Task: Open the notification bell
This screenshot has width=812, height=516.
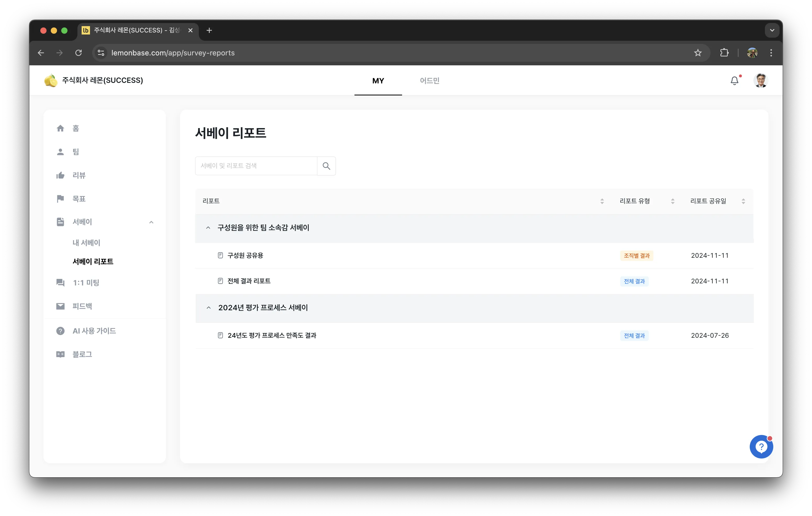Action: pyautogui.click(x=735, y=81)
